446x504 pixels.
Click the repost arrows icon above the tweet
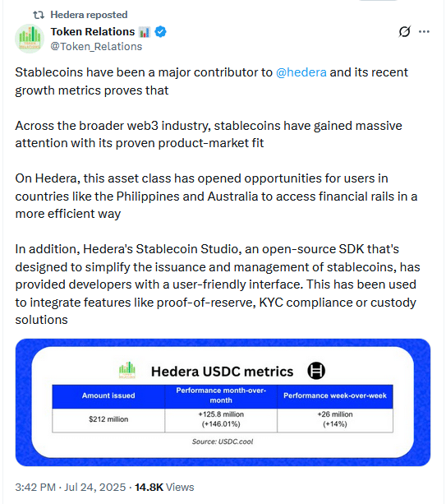[x=39, y=15]
